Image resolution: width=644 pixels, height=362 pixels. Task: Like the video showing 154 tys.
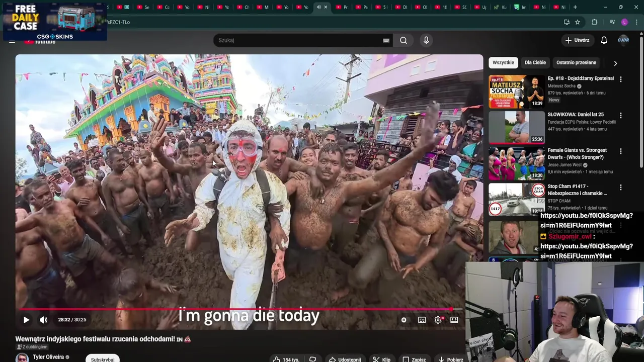286,359
